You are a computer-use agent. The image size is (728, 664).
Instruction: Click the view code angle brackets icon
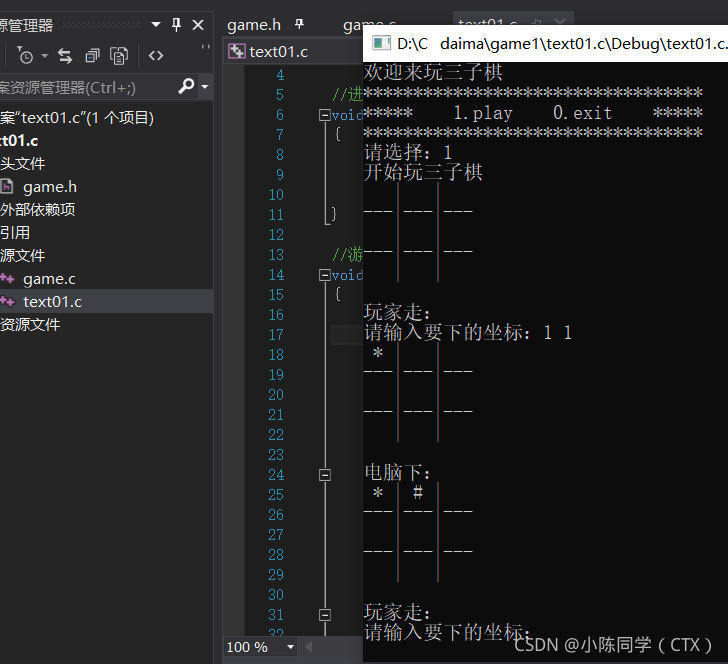tap(156, 56)
